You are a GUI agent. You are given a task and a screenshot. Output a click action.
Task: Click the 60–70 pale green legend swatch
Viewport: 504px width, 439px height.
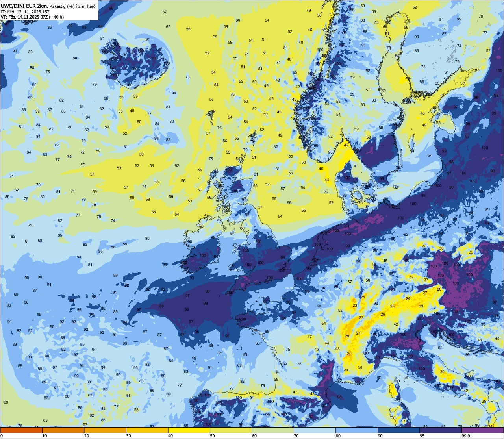click(273, 430)
